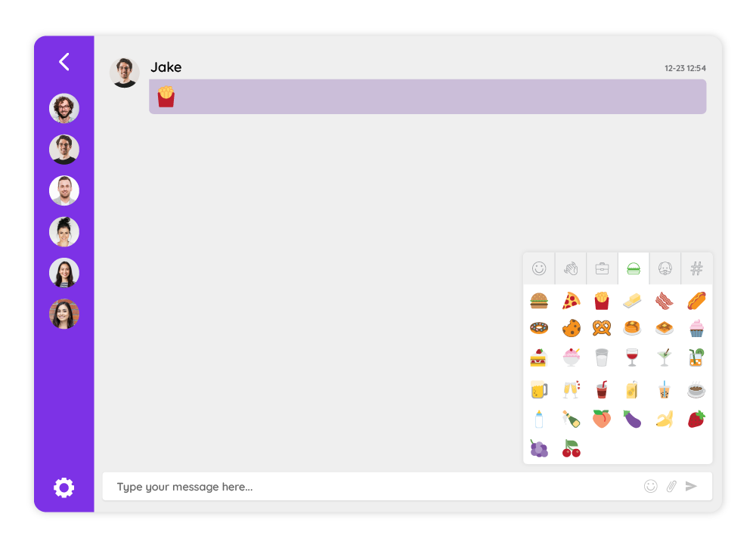Switch to the smiley faces emoji tab
This screenshot has width=756, height=548.
(539, 268)
